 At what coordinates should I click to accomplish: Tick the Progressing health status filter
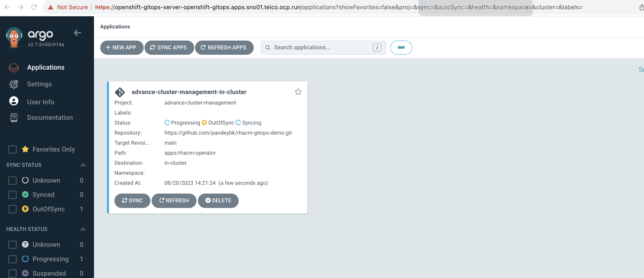(x=13, y=259)
